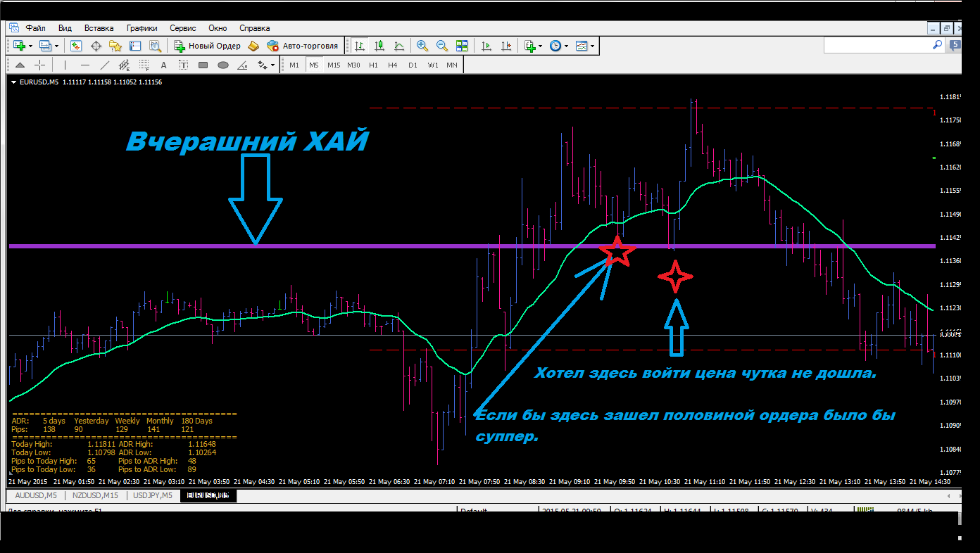Open the Вид menu
This screenshot has height=553, width=980.
point(65,28)
